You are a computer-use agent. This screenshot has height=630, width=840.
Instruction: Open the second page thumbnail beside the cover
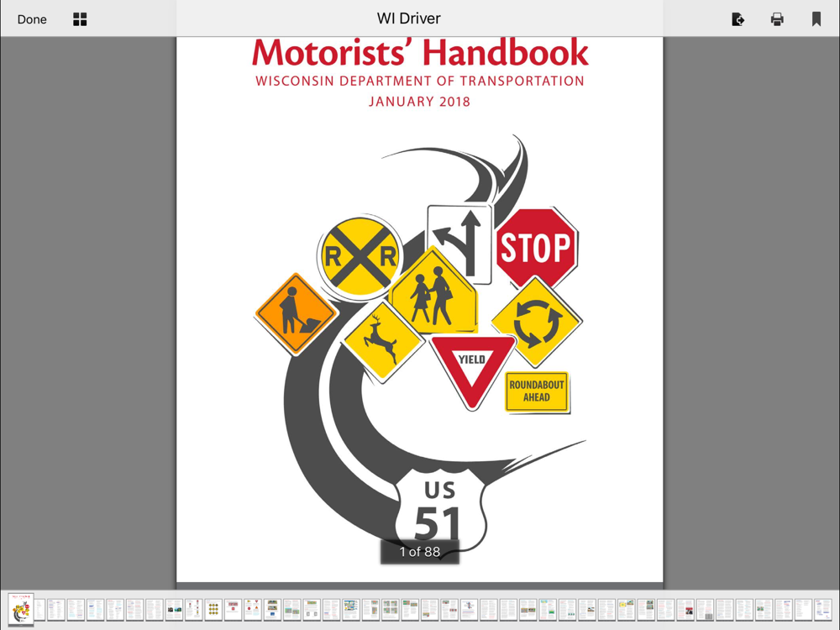[40, 610]
